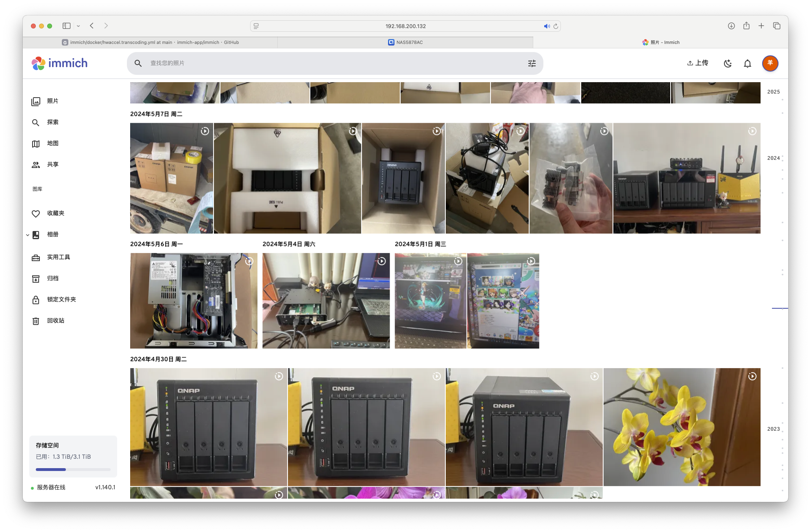
Task: Open the Trash (回收站)
Action: pos(55,321)
